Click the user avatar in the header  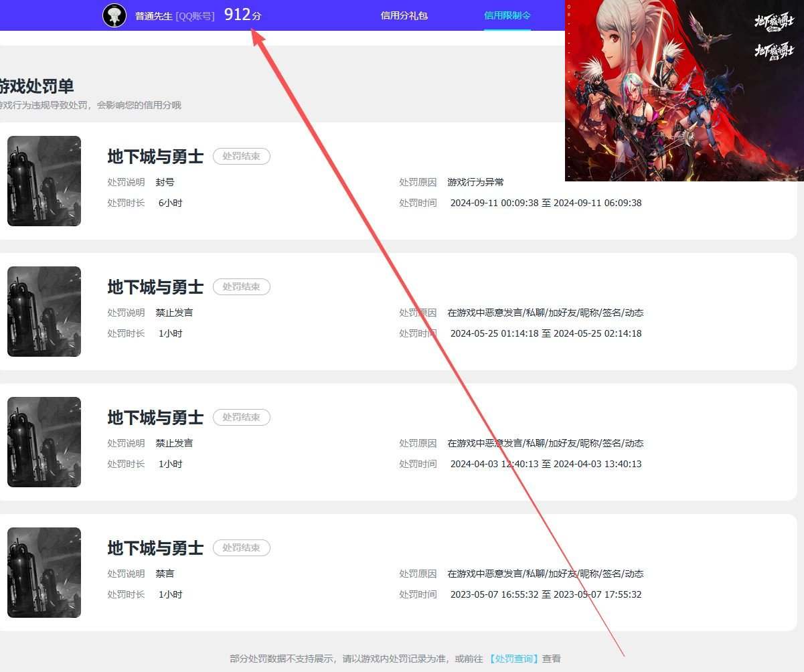(114, 15)
